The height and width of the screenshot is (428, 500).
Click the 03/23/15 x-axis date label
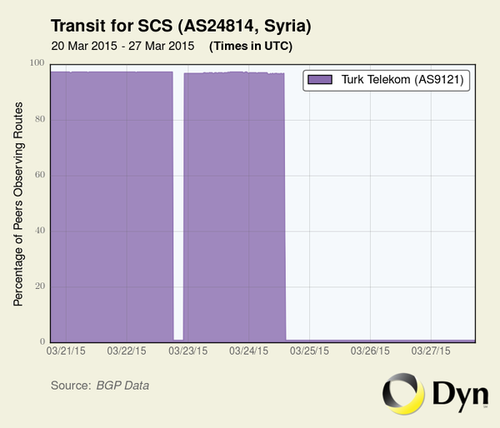pos(188,351)
